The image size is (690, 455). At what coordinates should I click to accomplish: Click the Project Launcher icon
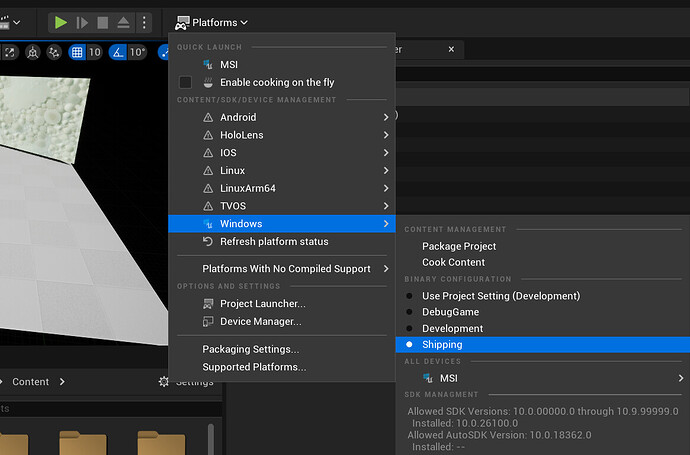pos(208,304)
